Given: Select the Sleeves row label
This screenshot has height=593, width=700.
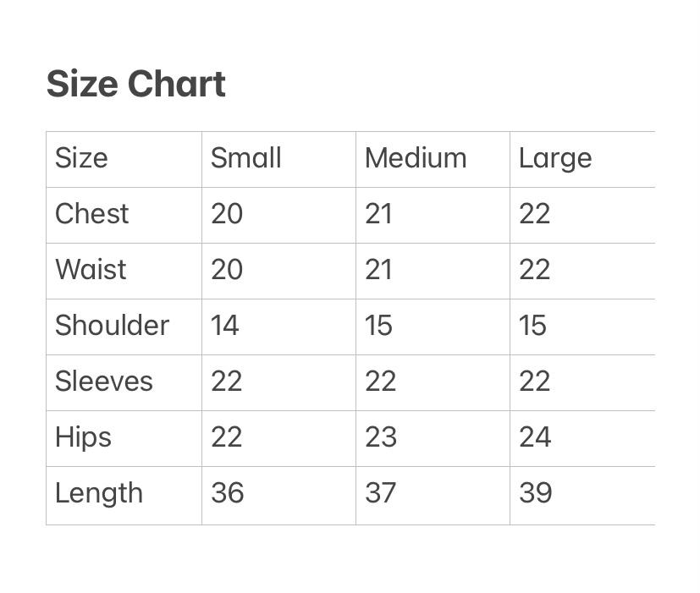Looking at the screenshot, I should [103, 382].
